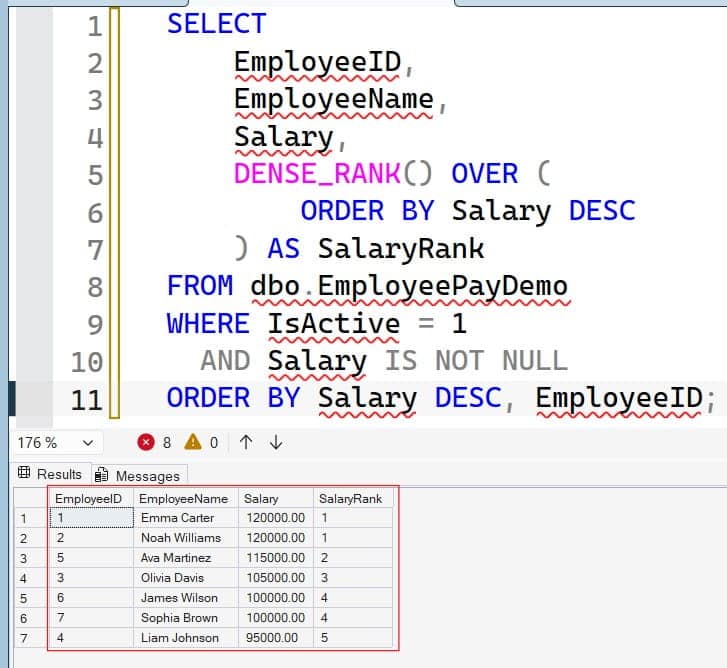Image resolution: width=727 pixels, height=668 pixels.
Task: Select the Salary column header
Action: point(276,498)
